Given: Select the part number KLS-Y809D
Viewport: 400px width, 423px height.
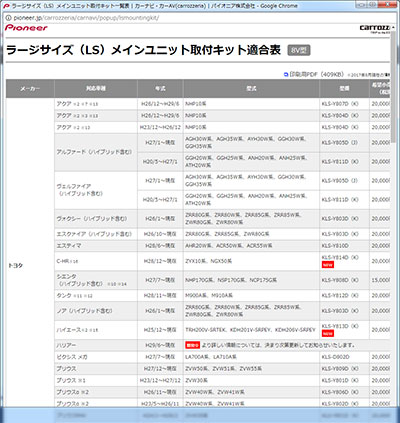Looking at the screenshot, I should tap(340, 369).
